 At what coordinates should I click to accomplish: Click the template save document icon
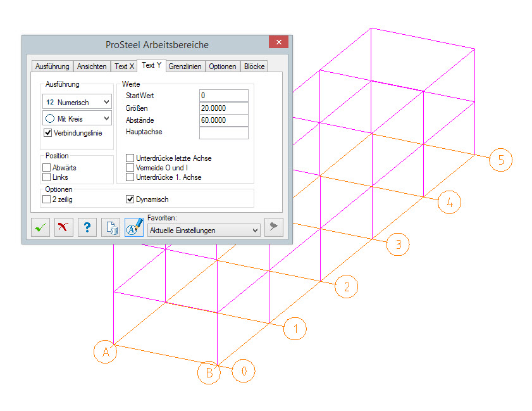coord(111,227)
